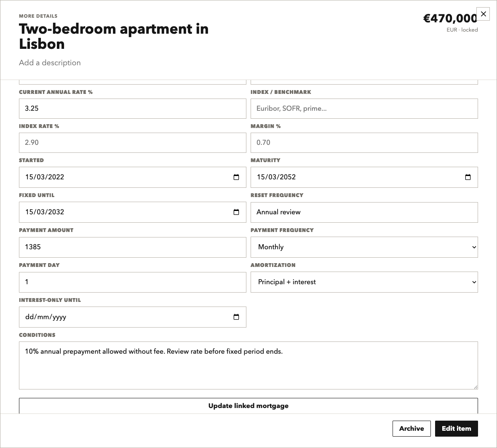
Task: Grab the Conditions textarea resize handle
Action: coord(476,387)
